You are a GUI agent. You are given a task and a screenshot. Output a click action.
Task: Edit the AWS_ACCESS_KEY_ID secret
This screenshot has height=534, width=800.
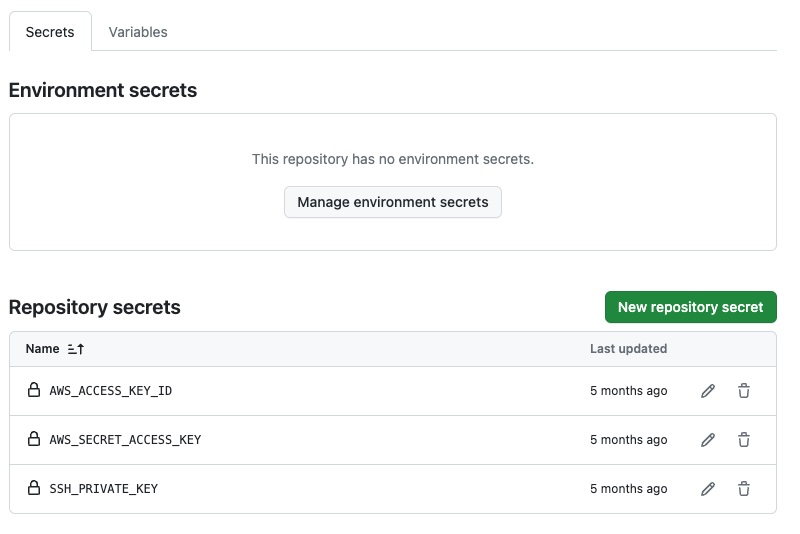[708, 391]
